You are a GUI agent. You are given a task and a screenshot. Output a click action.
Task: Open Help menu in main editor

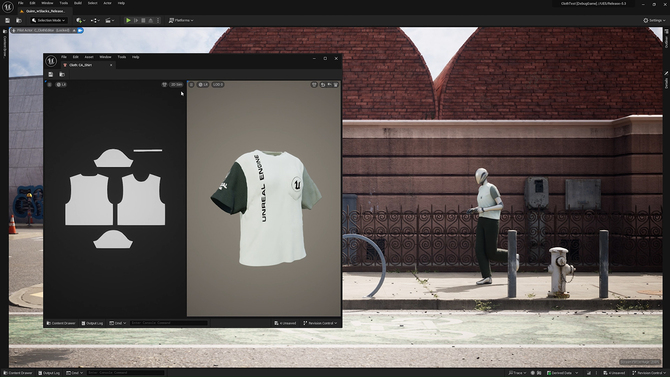(x=121, y=3)
